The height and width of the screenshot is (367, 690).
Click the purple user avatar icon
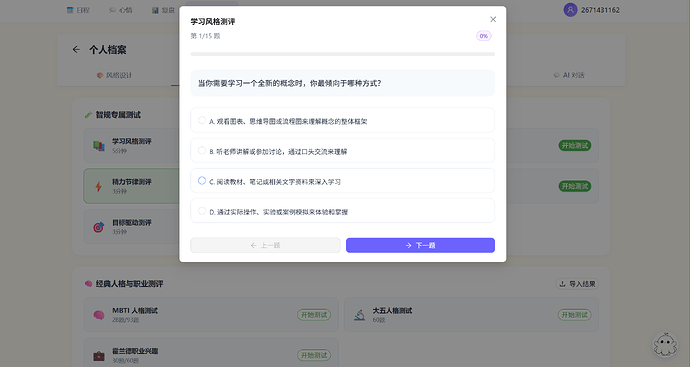(570, 10)
